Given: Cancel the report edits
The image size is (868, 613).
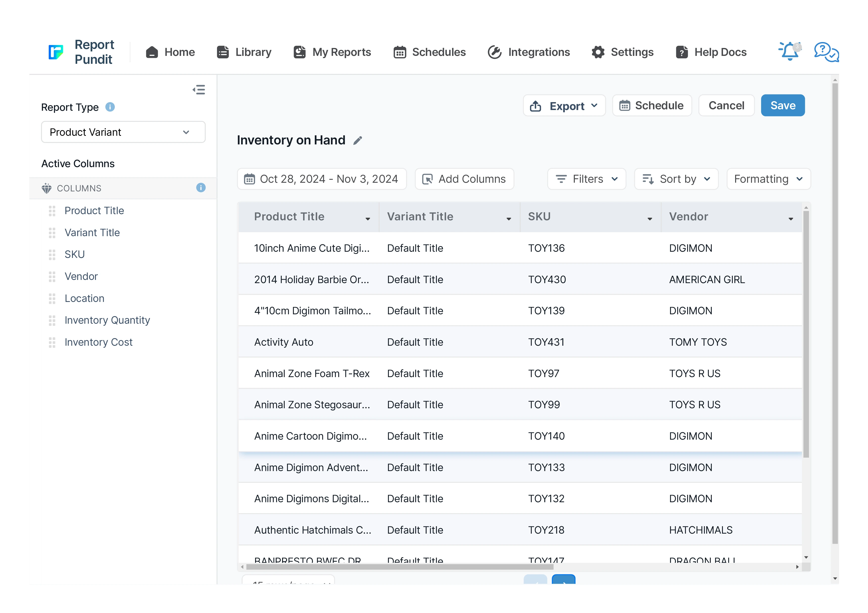Looking at the screenshot, I should click(727, 106).
